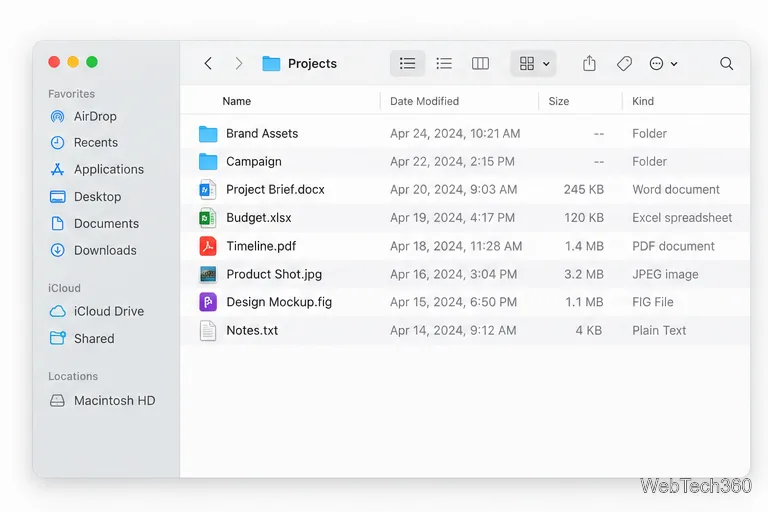The width and height of the screenshot is (768, 512).
Task: Open iCloud Drive in the sidebar
Action: point(96,311)
